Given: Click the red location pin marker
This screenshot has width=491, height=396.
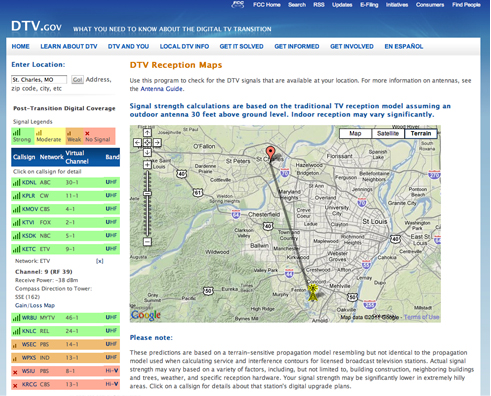Looking at the screenshot, I should tap(271, 153).
